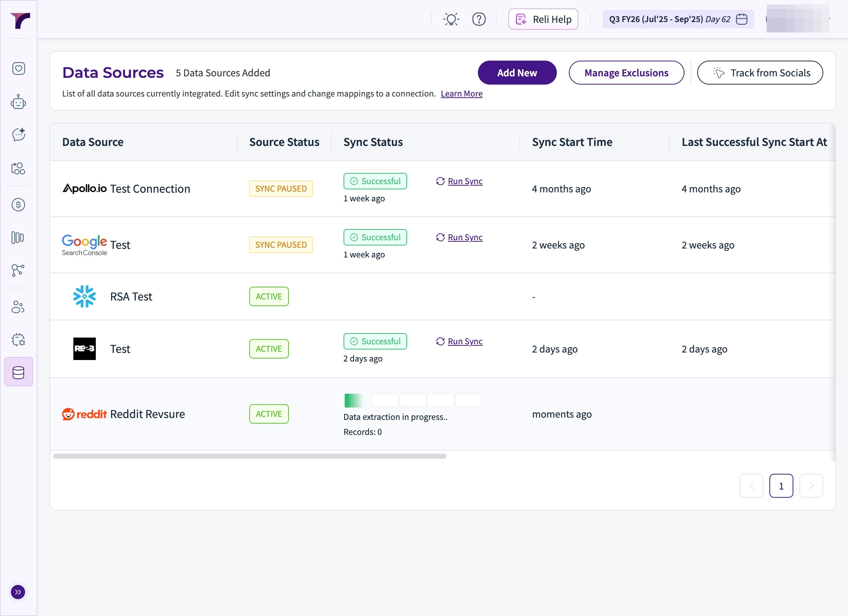Open the help question mark icon
This screenshot has height=616, width=848.
[x=479, y=19]
